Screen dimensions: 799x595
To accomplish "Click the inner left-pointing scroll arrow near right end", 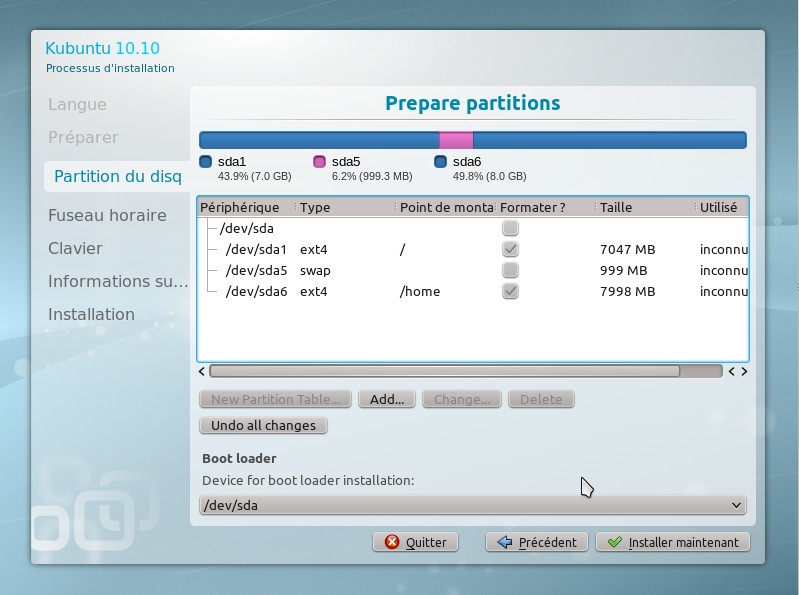I will coord(732,371).
